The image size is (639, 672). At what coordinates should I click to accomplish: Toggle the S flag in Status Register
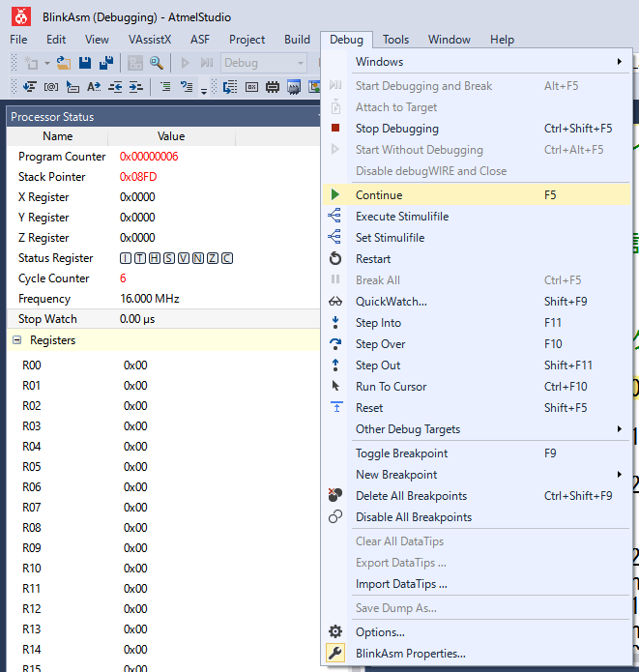(169, 258)
